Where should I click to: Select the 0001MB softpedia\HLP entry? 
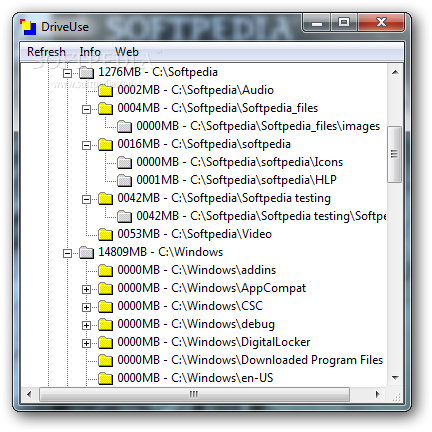236,180
